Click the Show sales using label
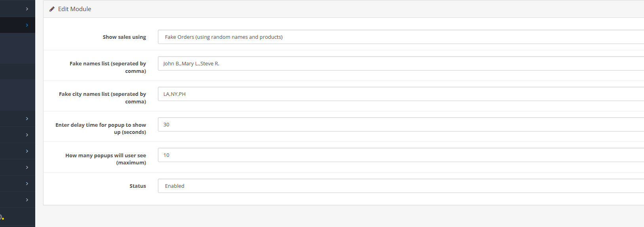This screenshot has width=644, height=227. [x=124, y=37]
